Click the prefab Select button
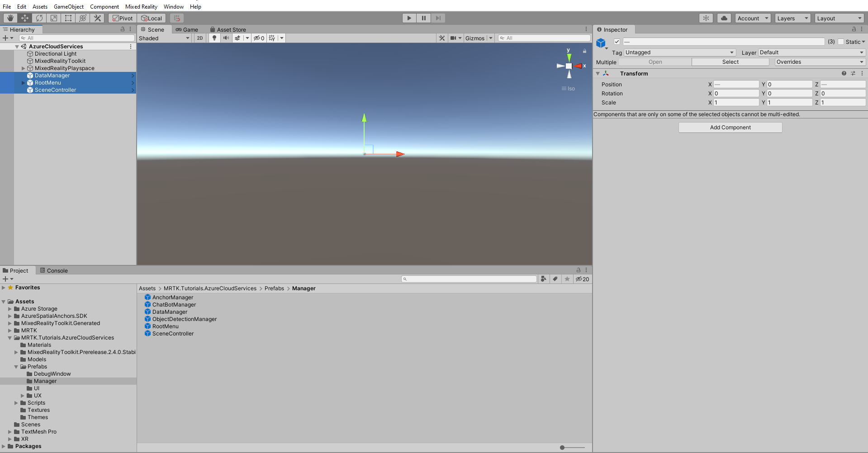The height and width of the screenshot is (453, 868). [x=730, y=62]
